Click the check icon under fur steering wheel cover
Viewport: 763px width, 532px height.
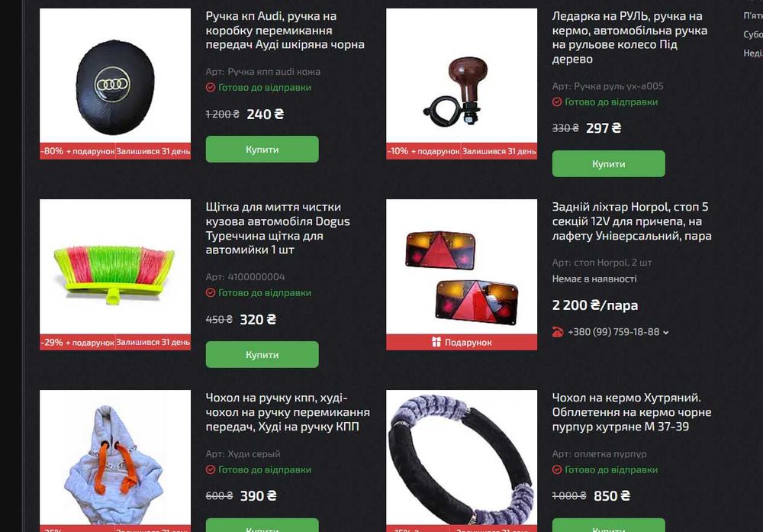click(557, 469)
